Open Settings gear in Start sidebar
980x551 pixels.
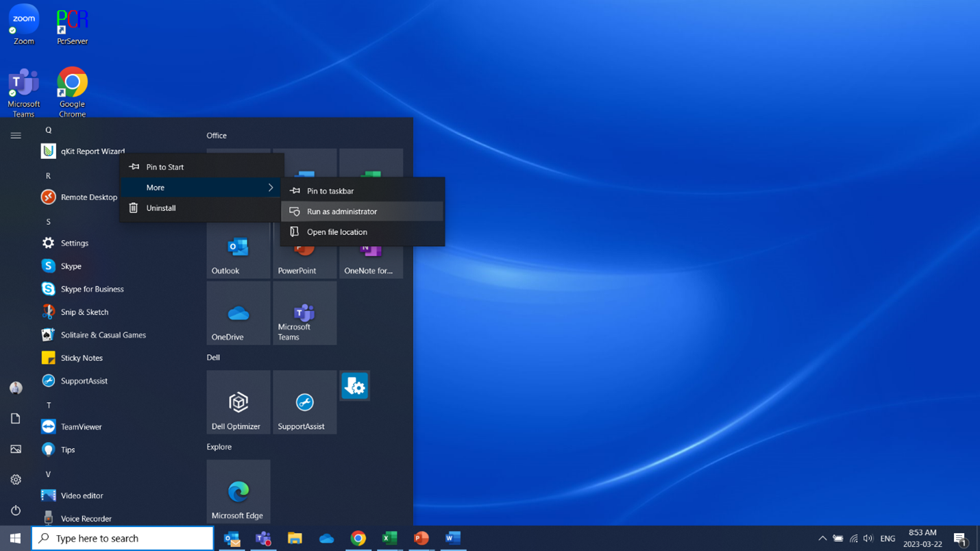coord(16,480)
